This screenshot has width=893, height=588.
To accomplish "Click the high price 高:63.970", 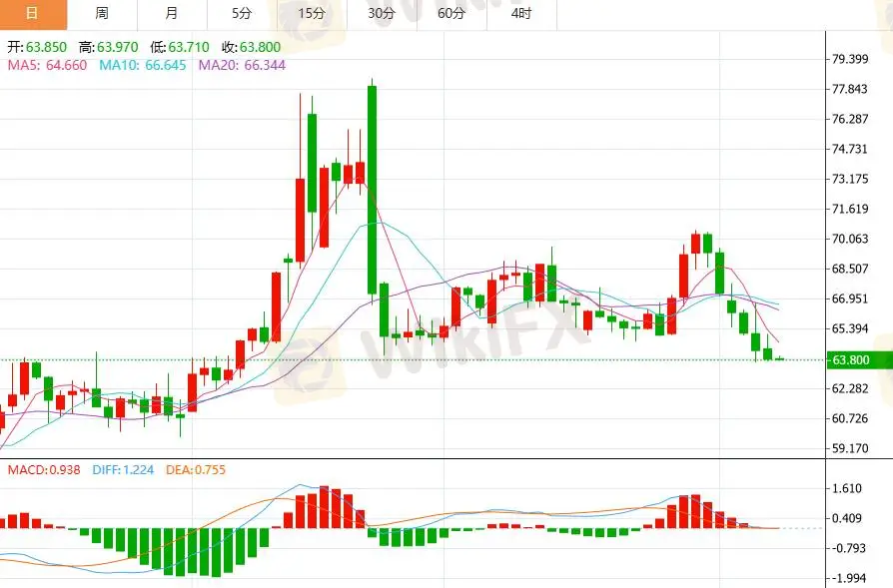I will (108, 47).
